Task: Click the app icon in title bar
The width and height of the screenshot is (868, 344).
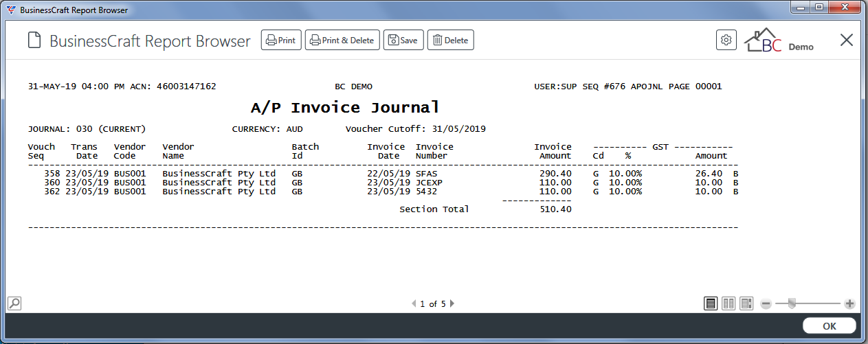Action: point(11,10)
